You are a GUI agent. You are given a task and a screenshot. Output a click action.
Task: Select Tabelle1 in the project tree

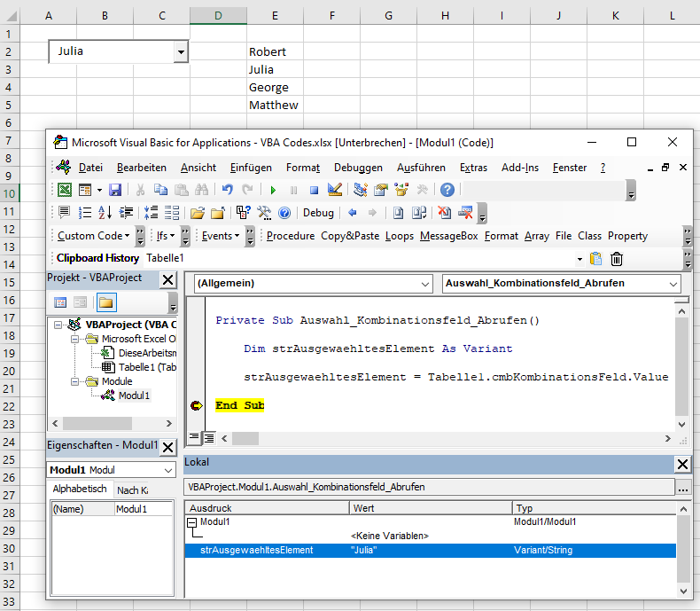pyautogui.click(x=147, y=367)
